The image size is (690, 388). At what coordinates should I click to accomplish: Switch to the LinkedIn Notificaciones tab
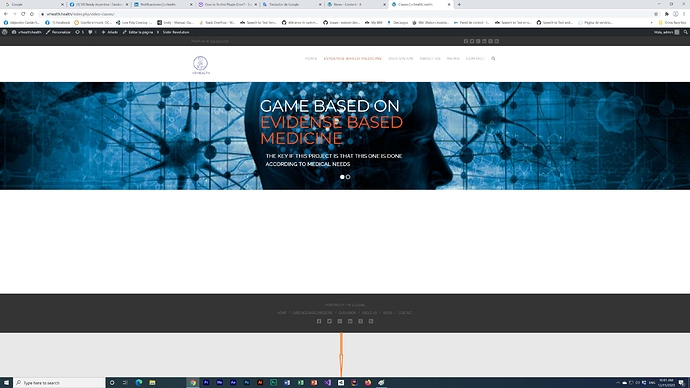coord(163,4)
